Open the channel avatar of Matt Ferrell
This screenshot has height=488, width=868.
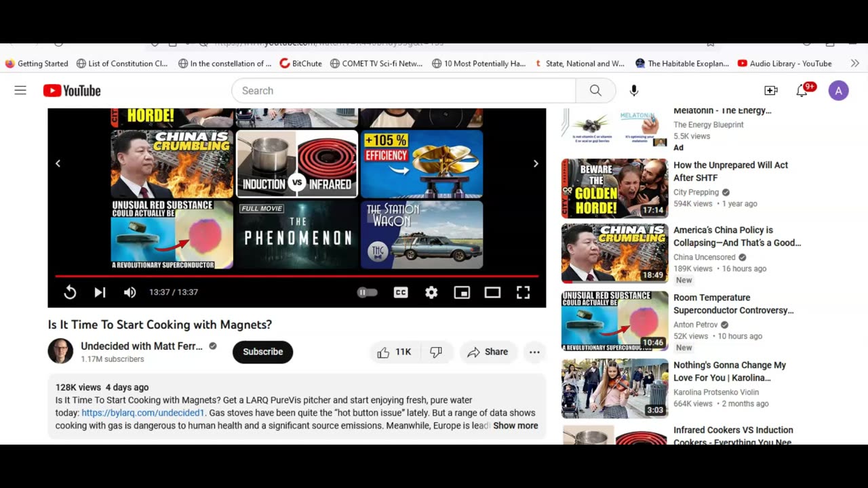[60, 351]
